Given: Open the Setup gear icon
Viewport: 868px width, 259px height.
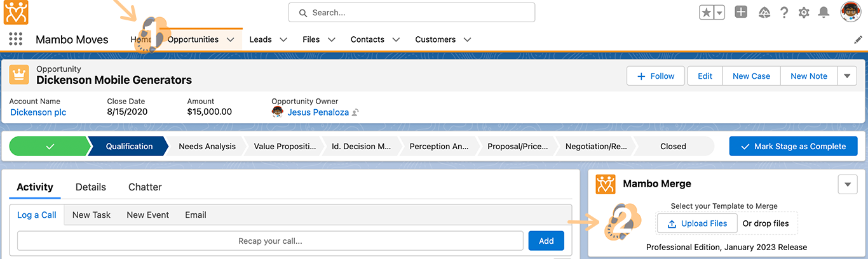Looking at the screenshot, I should [804, 13].
